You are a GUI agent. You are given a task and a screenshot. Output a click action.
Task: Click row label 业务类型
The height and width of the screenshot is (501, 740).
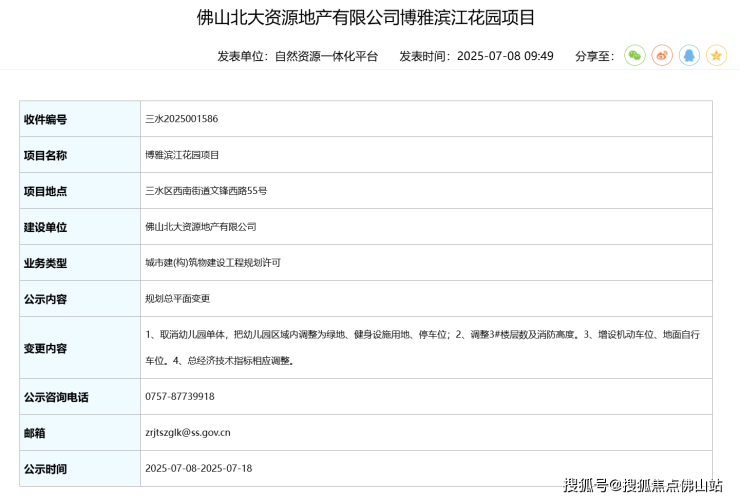(x=45, y=263)
